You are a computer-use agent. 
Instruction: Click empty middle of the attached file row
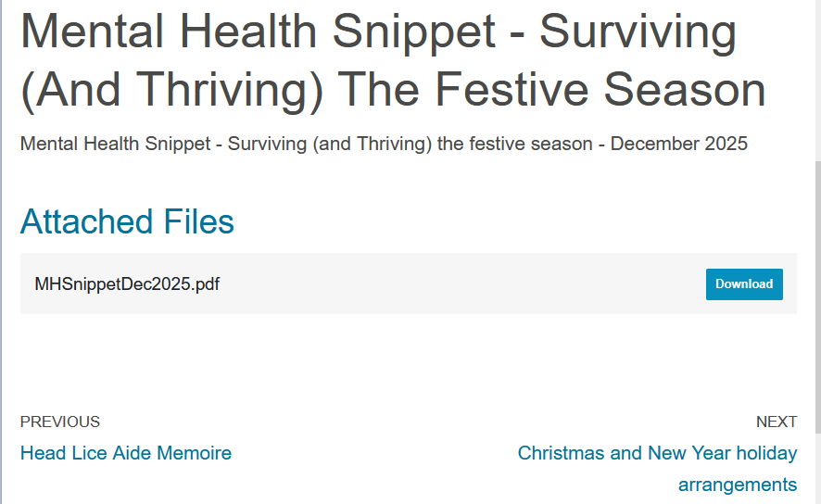pos(463,284)
